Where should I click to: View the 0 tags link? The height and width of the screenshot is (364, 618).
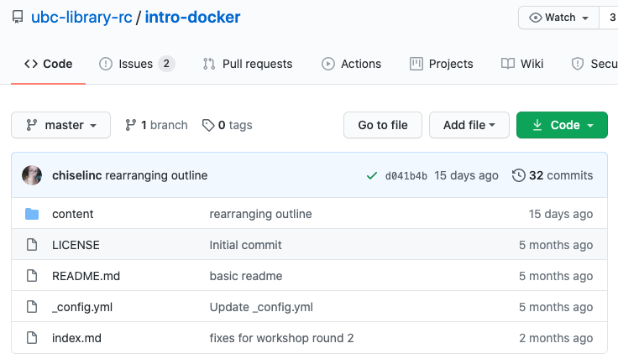[x=227, y=125]
